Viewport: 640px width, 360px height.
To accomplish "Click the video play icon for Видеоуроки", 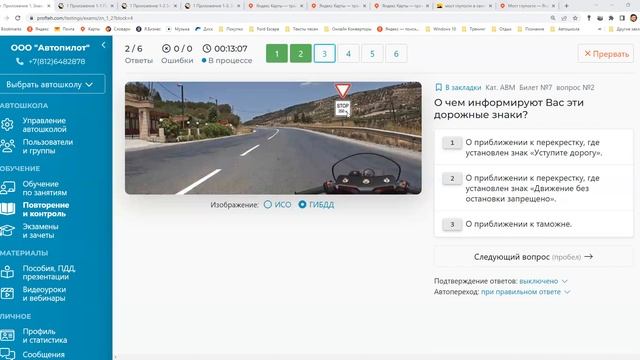I will coord(7,293).
